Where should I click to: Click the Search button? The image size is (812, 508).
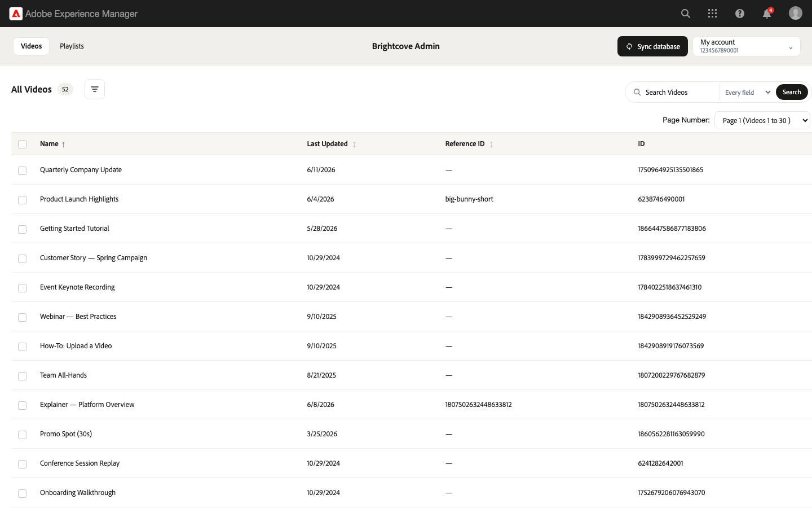pyautogui.click(x=792, y=92)
